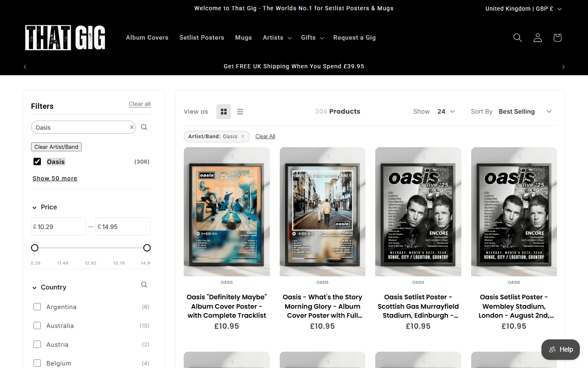Check the Australia country checkbox

click(x=37, y=325)
